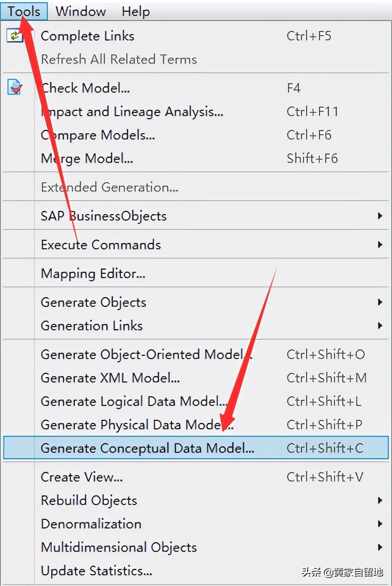Select Compare Models from the menu

click(x=97, y=135)
